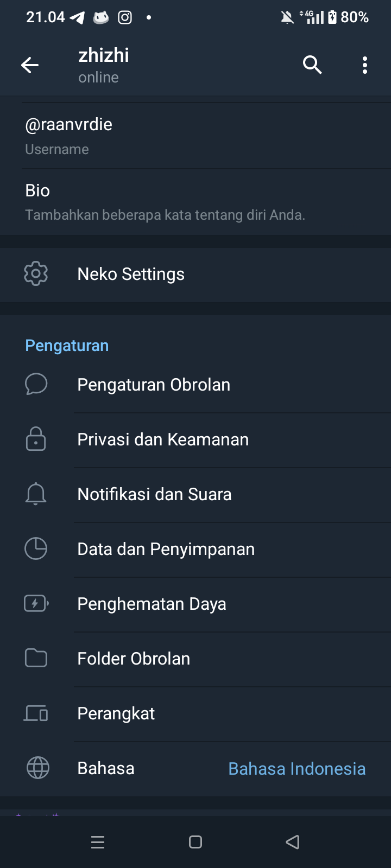
Task: Tap the lock icon for privacy
Action: pyautogui.click(x=36, y=439)
